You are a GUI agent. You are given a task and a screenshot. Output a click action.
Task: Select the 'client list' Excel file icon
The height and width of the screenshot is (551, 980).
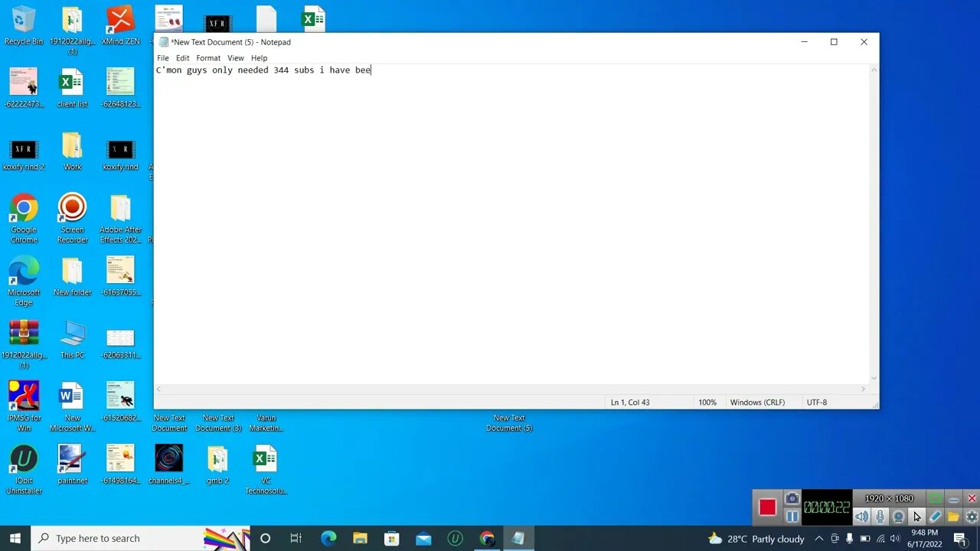pos(72,87)
